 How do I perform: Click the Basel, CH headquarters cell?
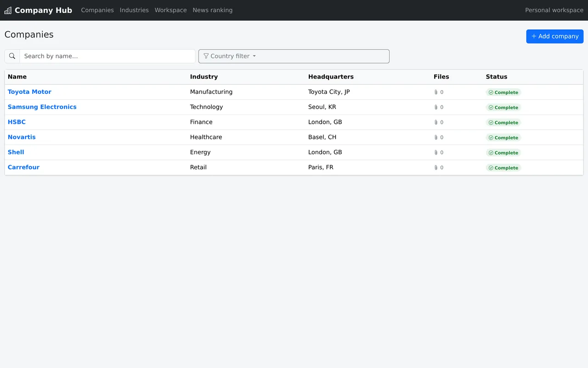(x=322, y=137)
